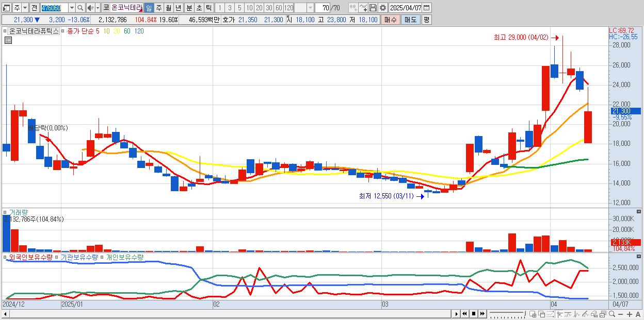Click the stop playback button
The image size is (644, 320).
point(473,314)
